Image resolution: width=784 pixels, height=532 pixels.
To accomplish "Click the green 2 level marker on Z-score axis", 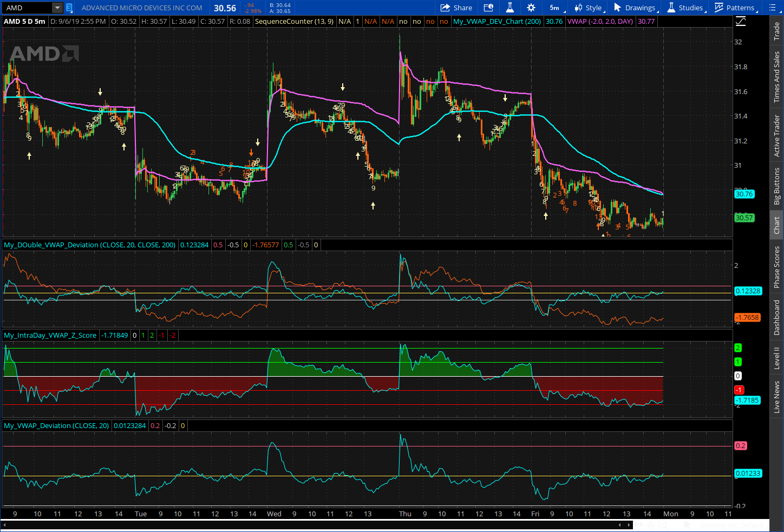I will [x=737, y=348].
